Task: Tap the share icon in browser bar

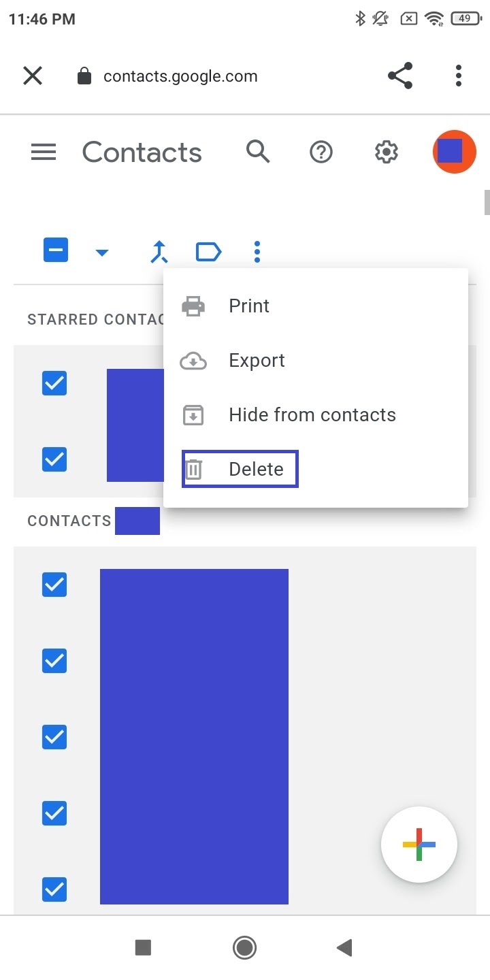Action: coord(400,76)
